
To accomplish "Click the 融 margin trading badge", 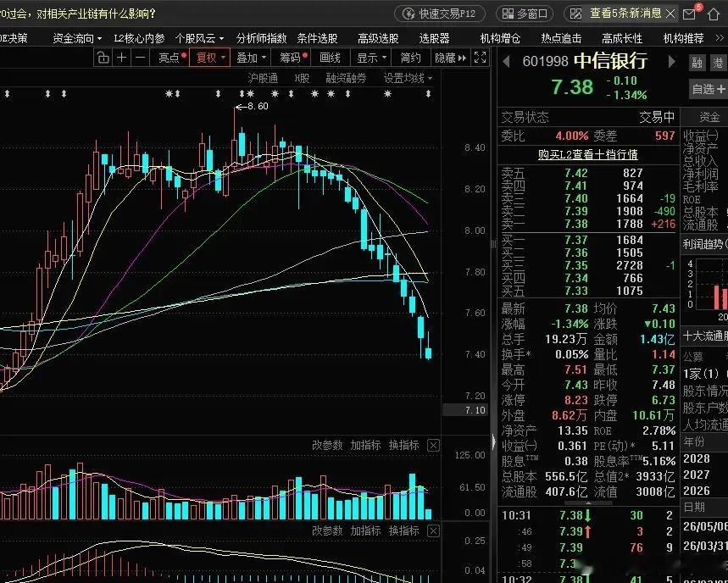I will click(697, 63).
